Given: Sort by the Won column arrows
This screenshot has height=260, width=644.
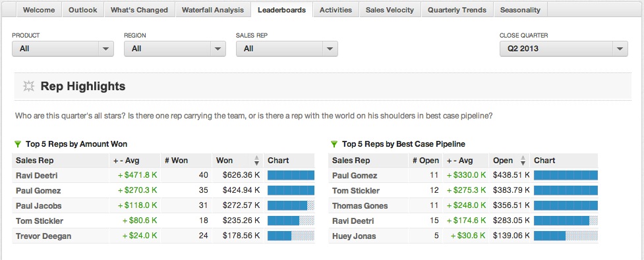Looking at the screenshot, I should 256,161.
